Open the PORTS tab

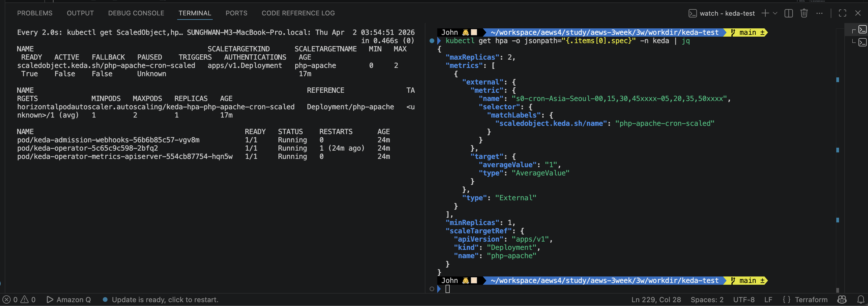[236, 13]
